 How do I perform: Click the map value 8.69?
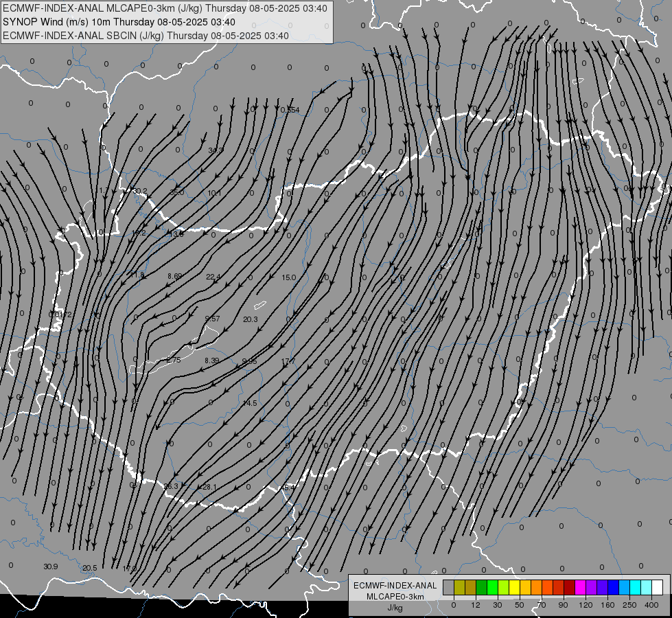175,276
